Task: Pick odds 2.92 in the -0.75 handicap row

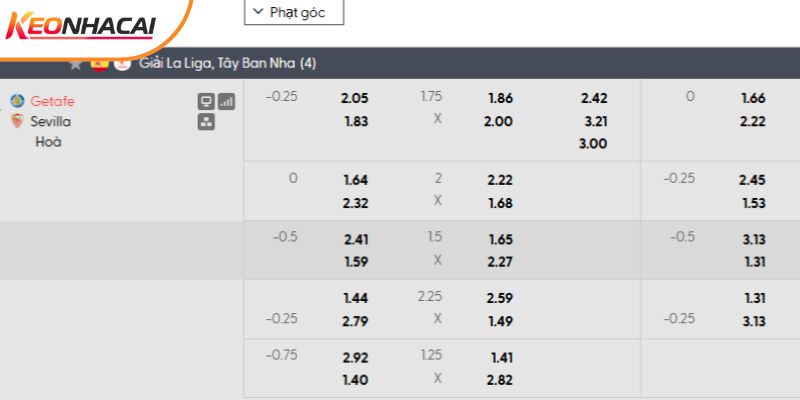Action: pos(355,356)
